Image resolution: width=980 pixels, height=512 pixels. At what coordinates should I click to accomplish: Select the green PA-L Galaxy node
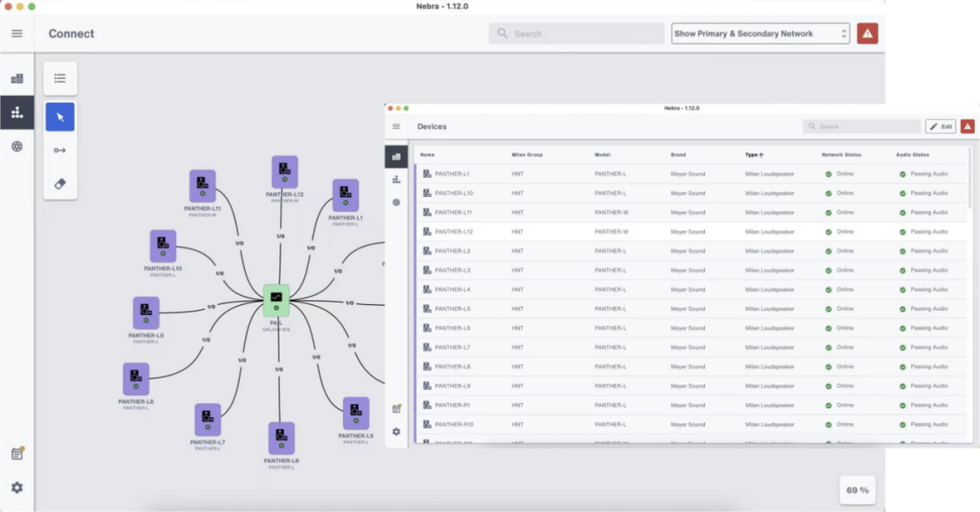[276, 298]
